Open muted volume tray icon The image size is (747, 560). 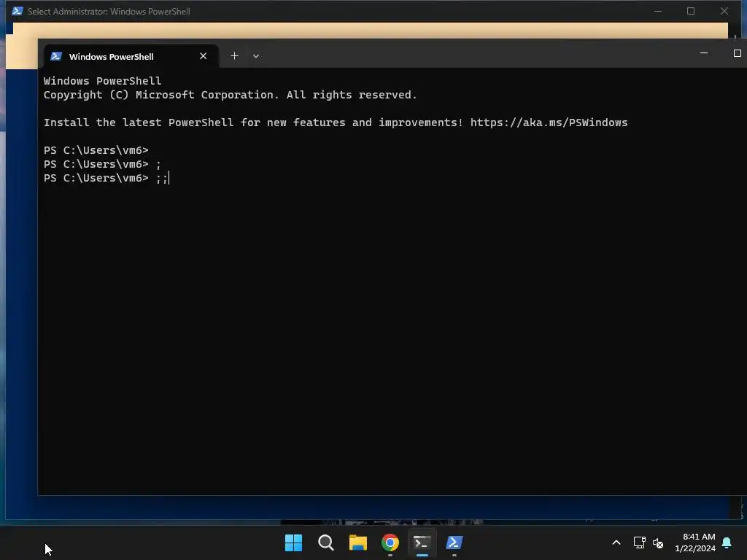(658, 542)
